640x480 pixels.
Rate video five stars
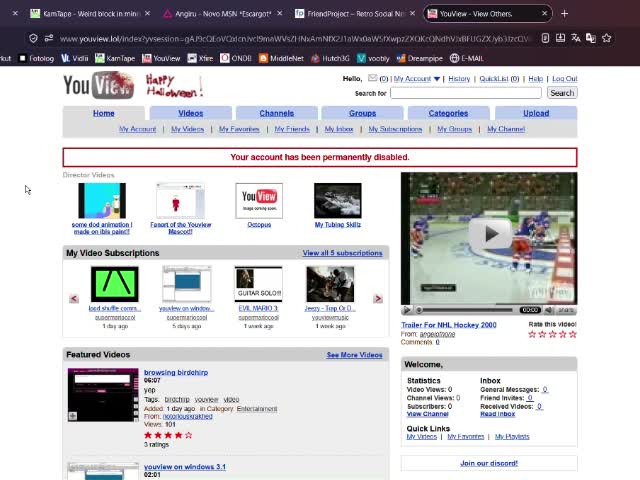(573, 334)
